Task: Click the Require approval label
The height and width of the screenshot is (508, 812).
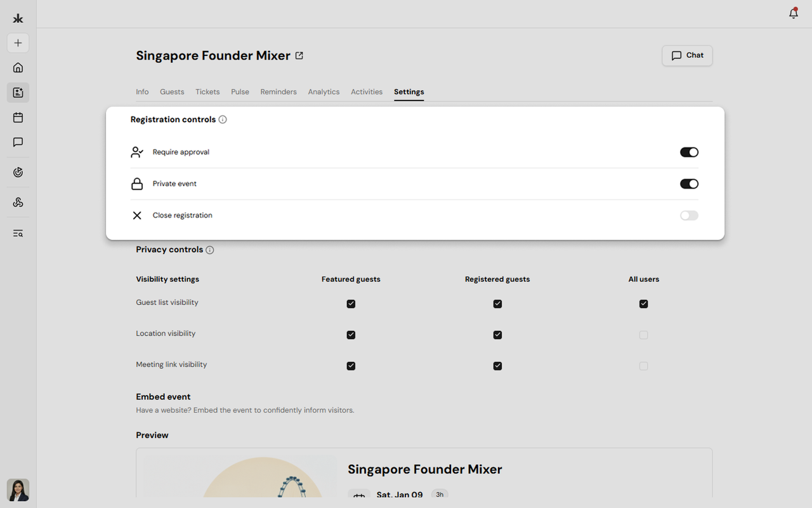Action: pos(181,152)
